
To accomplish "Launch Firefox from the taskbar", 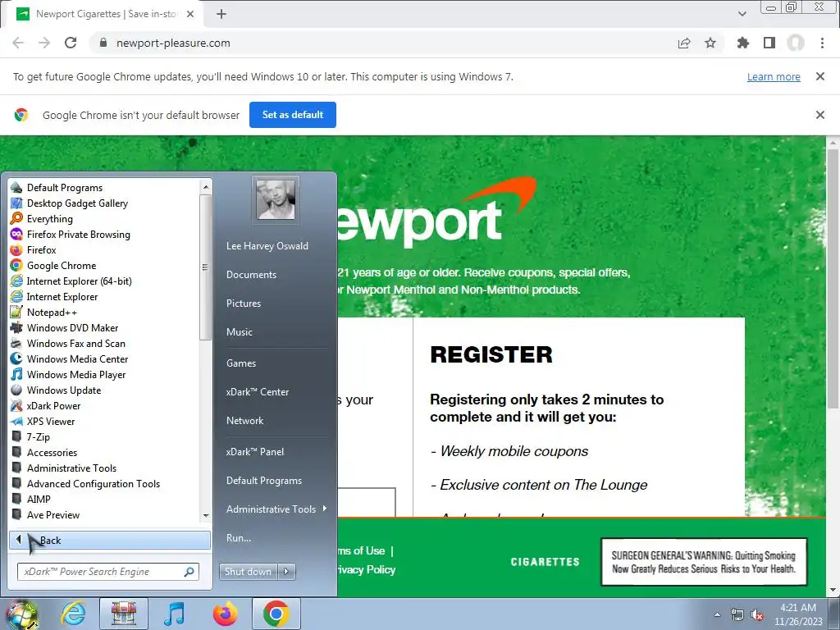I will pyautogui.click(x=225, y=614).
